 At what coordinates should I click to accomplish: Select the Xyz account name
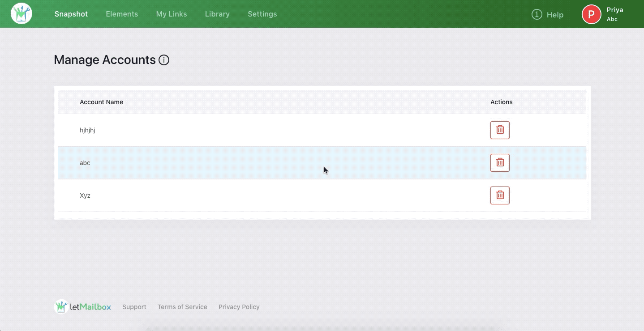click(85, 195)
